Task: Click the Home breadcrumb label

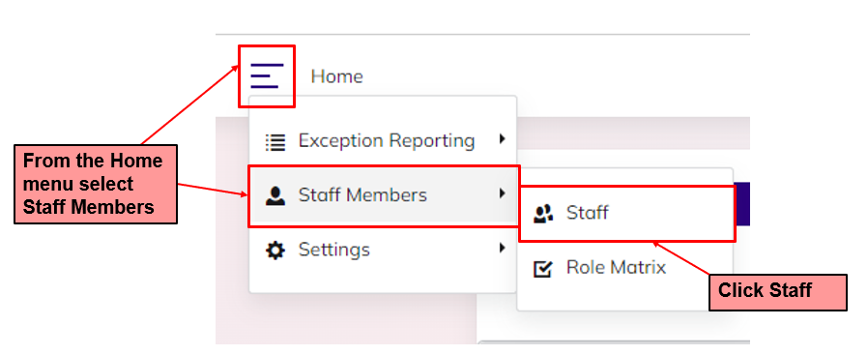Action: pyautogui.click(x=336, y=75)
